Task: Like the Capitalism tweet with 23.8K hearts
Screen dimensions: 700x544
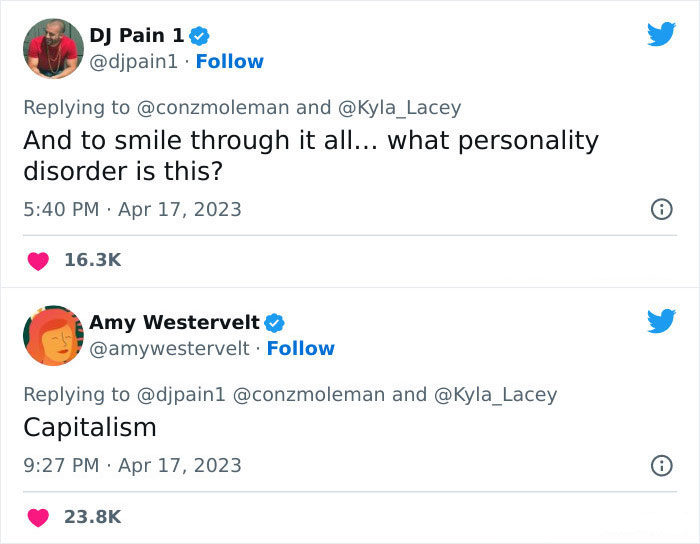Action: [38, 516]
